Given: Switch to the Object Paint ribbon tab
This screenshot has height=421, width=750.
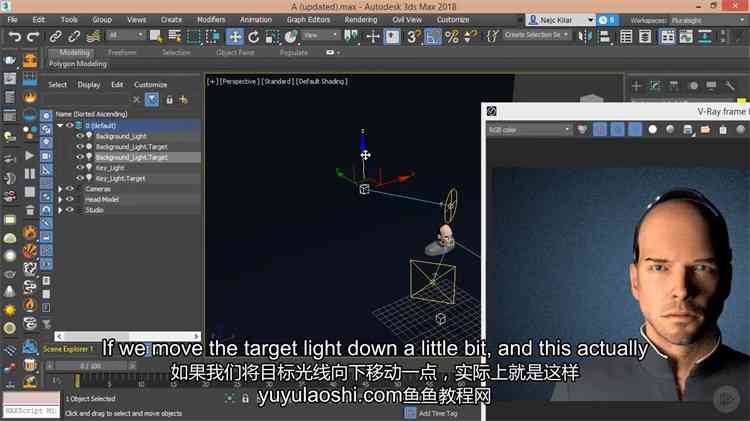Looking at the screenshot, I should tap(235, 53).
